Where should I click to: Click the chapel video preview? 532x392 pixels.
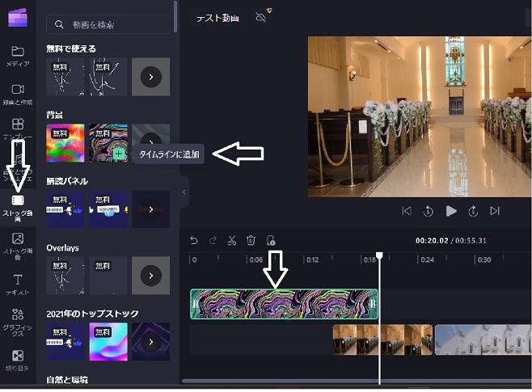[x=420, y=116]
